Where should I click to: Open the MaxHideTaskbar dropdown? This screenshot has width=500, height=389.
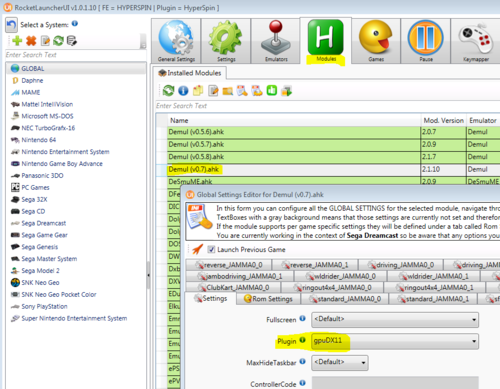coord(340,363)
